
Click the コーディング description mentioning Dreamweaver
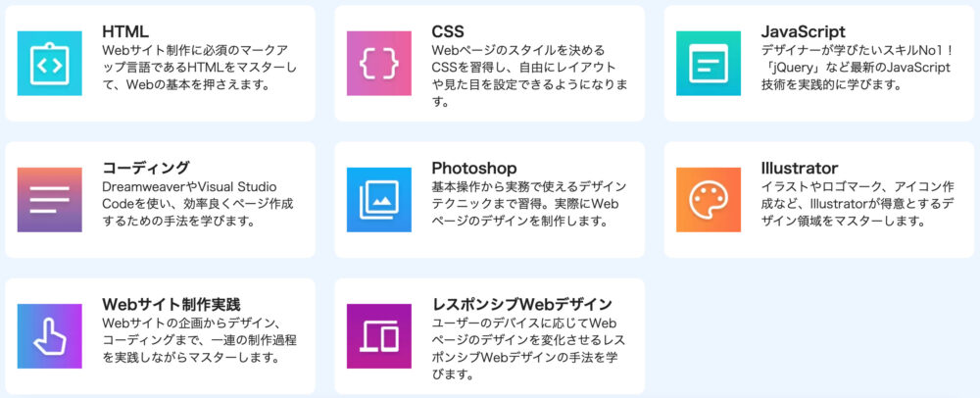coord(198,204)
